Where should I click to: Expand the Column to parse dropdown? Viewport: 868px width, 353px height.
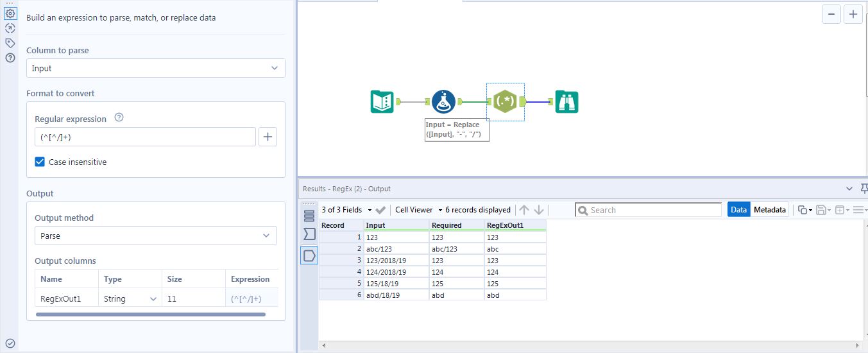[155, 68]
